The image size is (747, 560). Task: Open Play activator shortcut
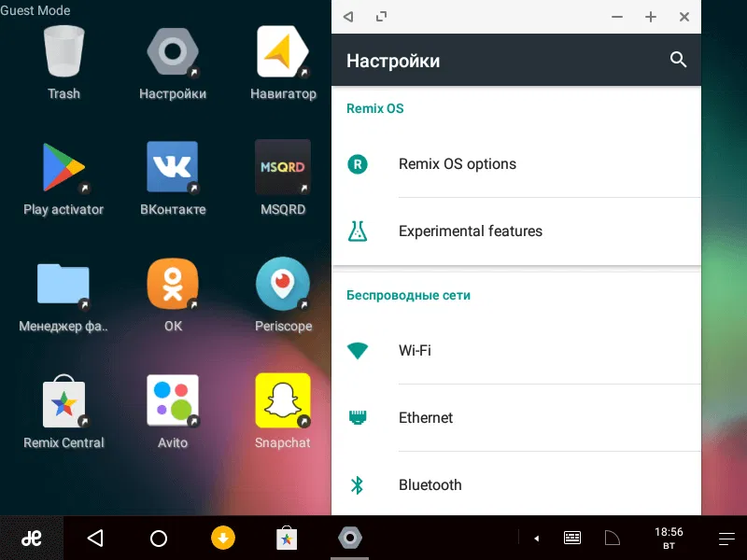point(63,168)
